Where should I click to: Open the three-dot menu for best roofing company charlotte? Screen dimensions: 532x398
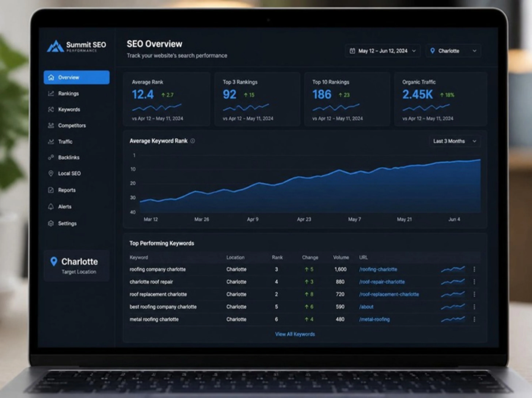474,307
